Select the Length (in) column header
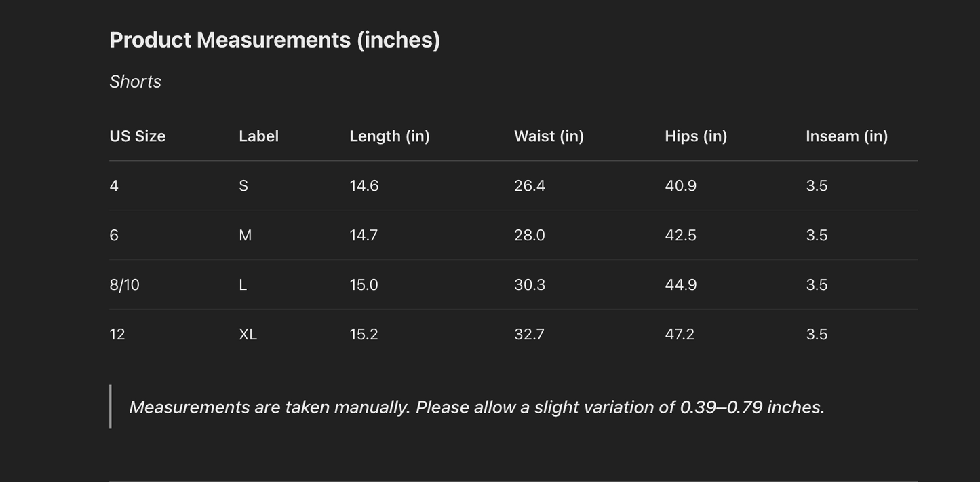Viewport: 980px width, 482px height. pos(389,136)
